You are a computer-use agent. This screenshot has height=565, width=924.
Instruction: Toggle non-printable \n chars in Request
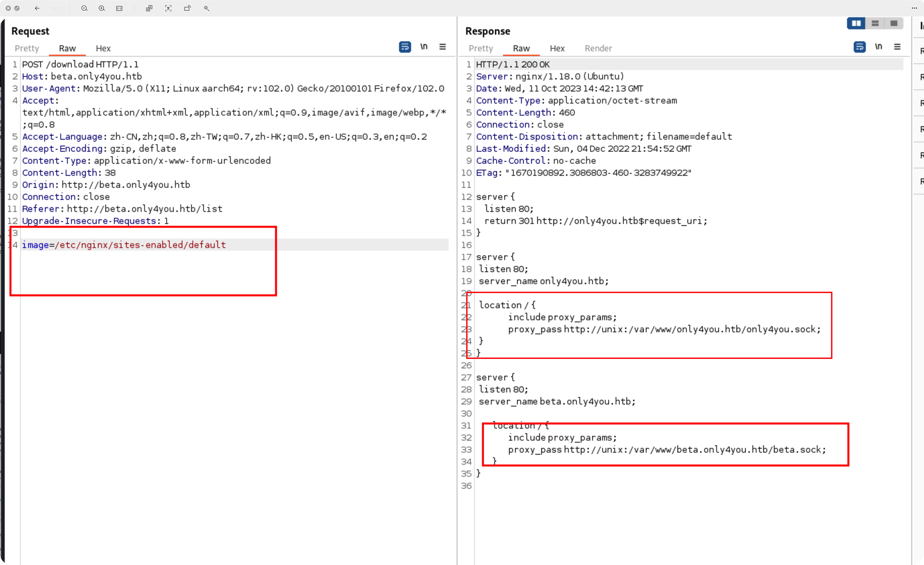pos(424,47)
